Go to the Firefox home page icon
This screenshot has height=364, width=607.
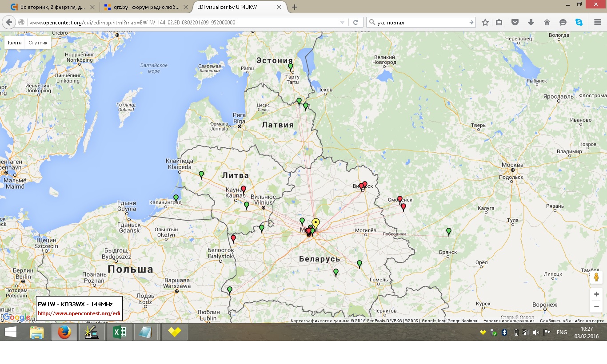[x=547, y=22]
